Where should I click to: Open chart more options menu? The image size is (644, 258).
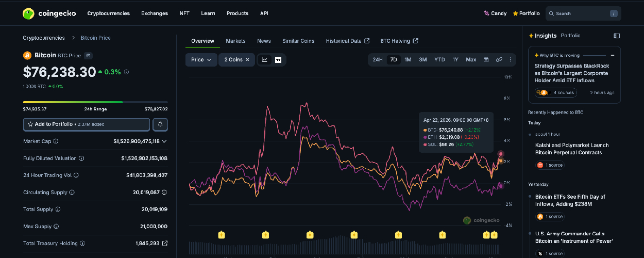click(511, 60)
